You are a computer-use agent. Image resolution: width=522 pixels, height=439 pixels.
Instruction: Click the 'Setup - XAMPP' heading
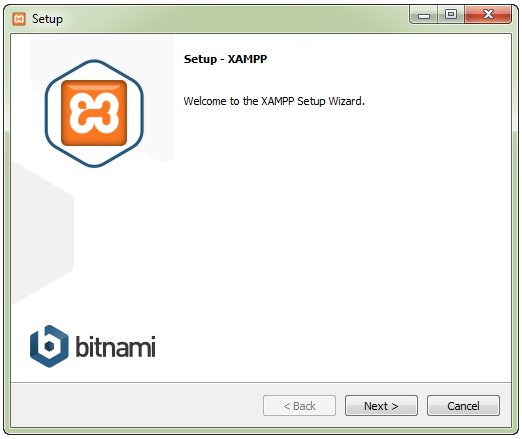[x=225, y=59]
